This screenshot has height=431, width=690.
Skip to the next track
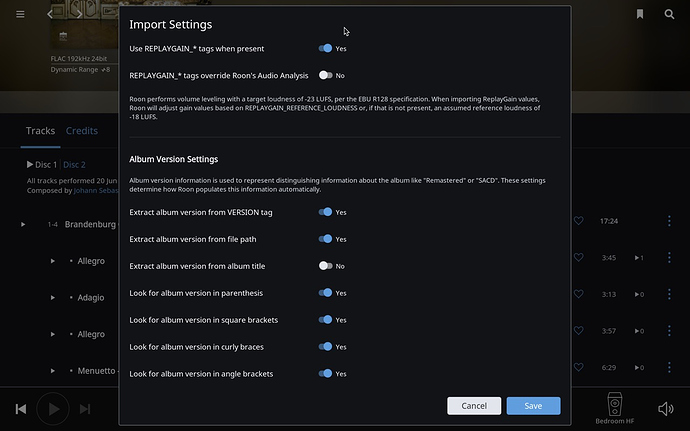coord(85,409)
